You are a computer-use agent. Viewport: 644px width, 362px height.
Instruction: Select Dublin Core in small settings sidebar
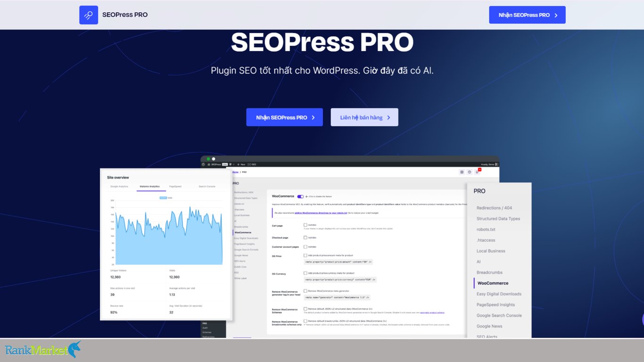[x=240, y=267]
